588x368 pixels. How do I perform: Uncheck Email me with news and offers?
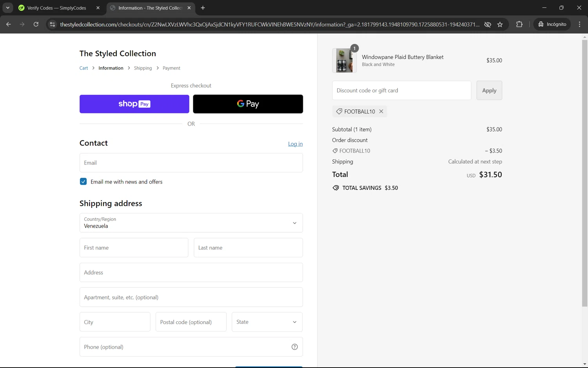[x=83, y=181]
